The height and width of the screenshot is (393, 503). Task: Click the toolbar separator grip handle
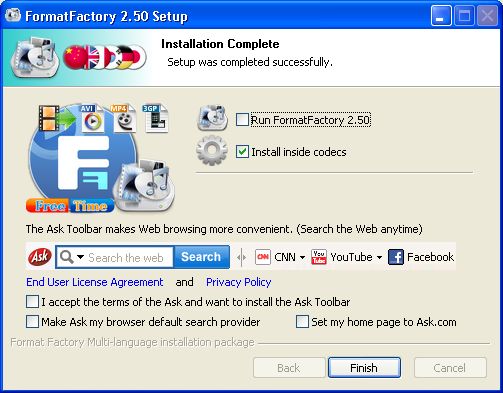(242, 257)
